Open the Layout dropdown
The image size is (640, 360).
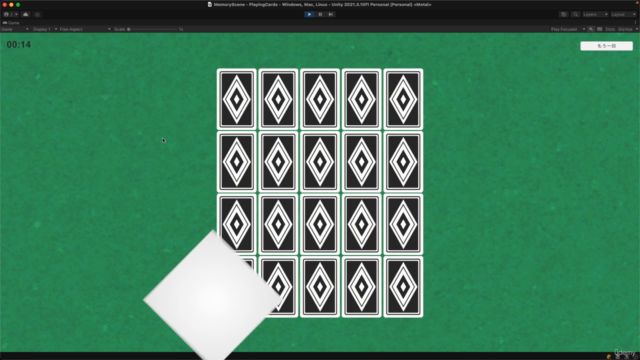(x=623, y=14)
